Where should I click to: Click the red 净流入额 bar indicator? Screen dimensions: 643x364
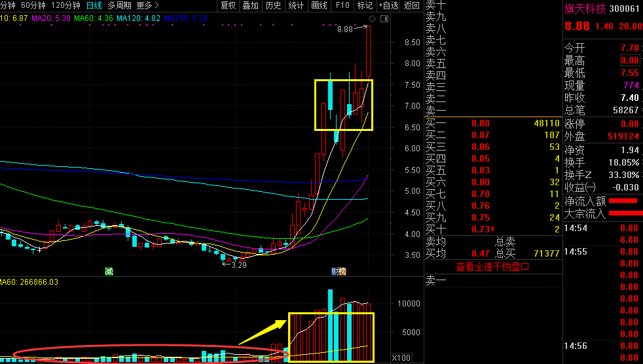coord(623,201)
